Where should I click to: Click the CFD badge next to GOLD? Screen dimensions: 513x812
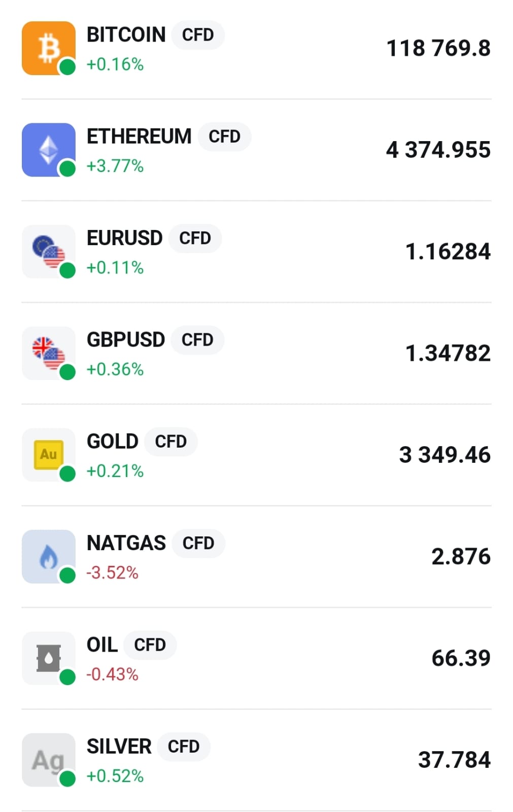170,442
